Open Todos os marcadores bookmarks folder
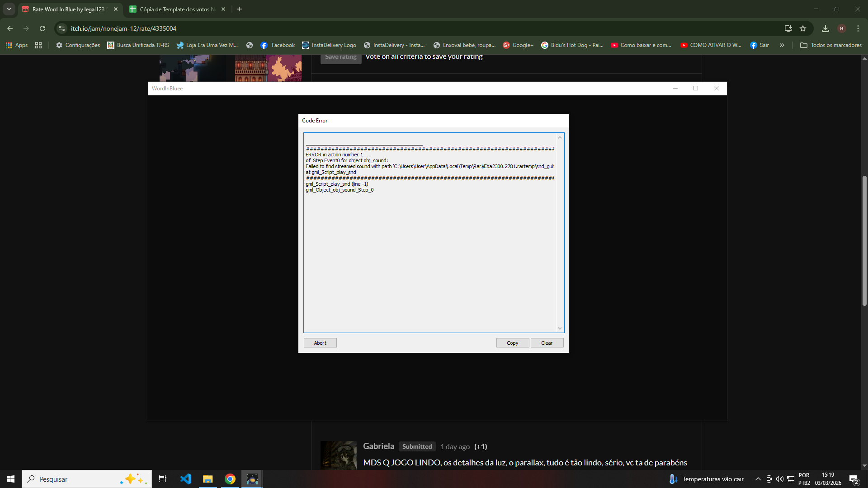The width and height of the screenshot is (868, 488). [831, 45]
